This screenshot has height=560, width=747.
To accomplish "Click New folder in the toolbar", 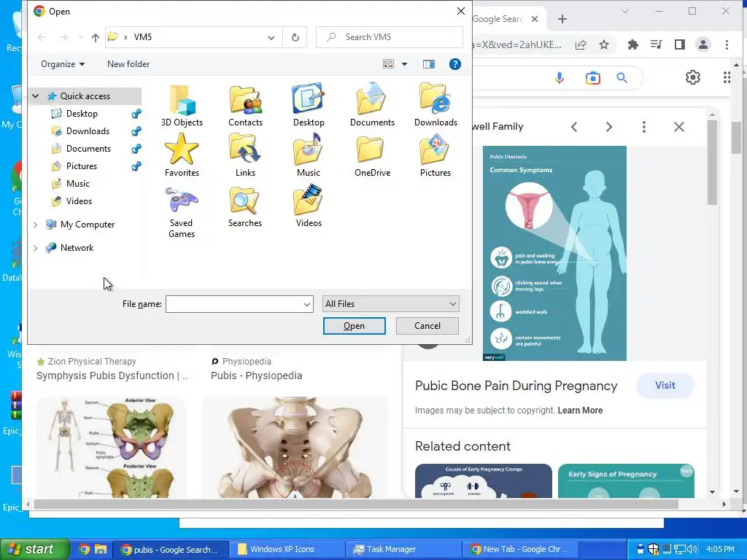I will [128, 64].
